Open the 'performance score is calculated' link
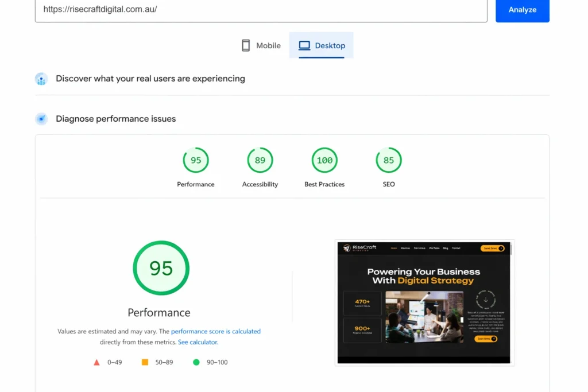 216,331
